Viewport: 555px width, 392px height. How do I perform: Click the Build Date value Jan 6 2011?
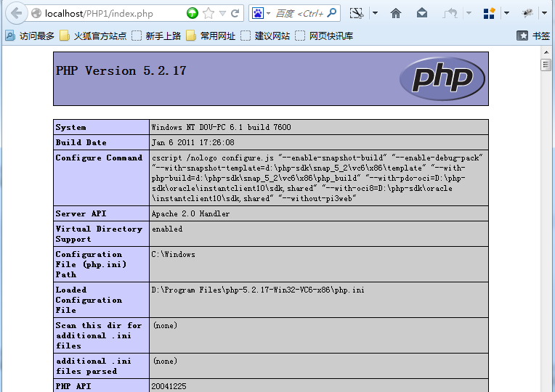pos(193,142)
